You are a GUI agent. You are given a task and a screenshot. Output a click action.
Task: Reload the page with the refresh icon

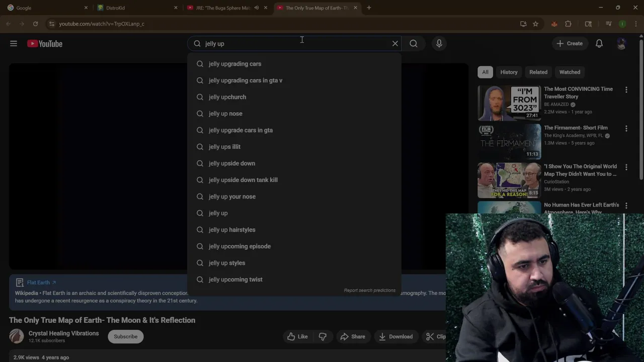click(x=35, y=24)
